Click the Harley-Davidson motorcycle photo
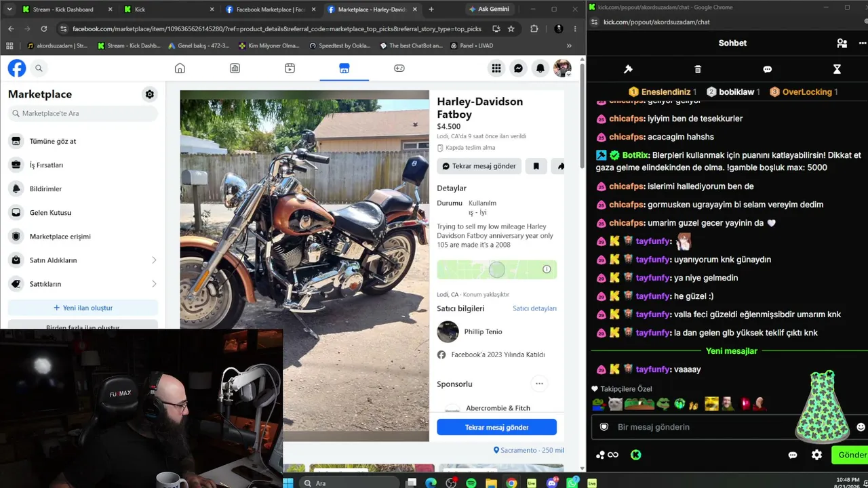Viewport: 868px width, 488px height. tap(304, 266)
